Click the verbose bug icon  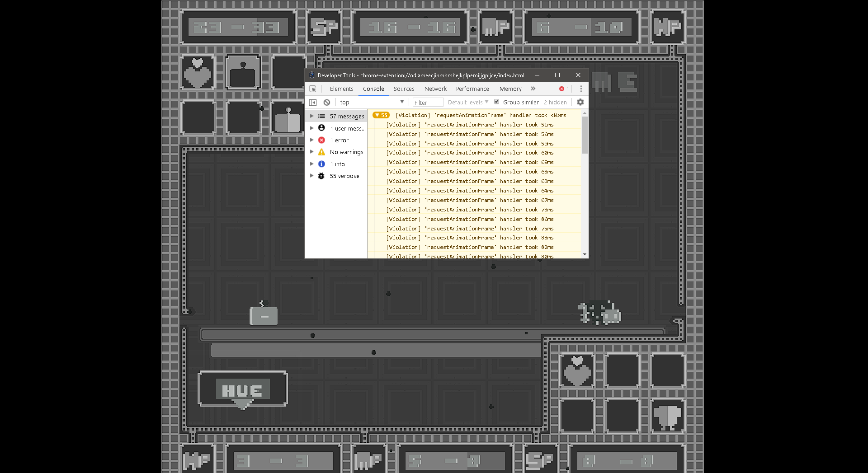(x=321, y=176)
